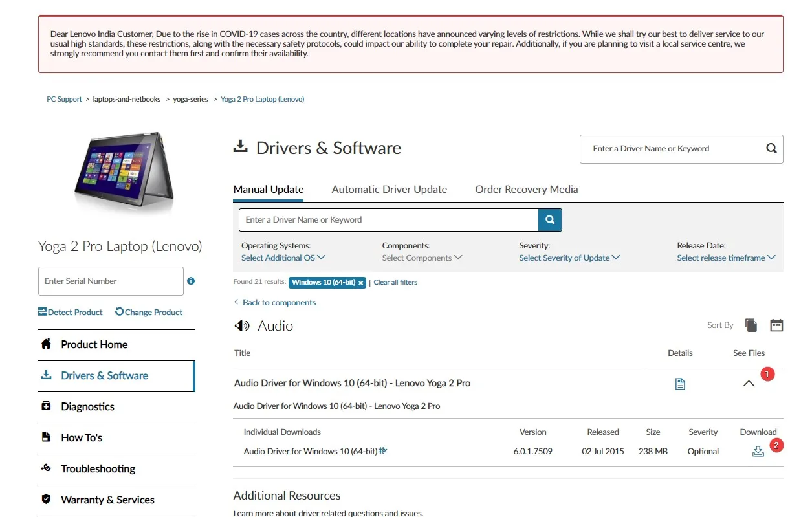Collapse the Audio Driver files chevron
Image resolution: width=812 pixels, height=517 pixels.
(749, 384)
